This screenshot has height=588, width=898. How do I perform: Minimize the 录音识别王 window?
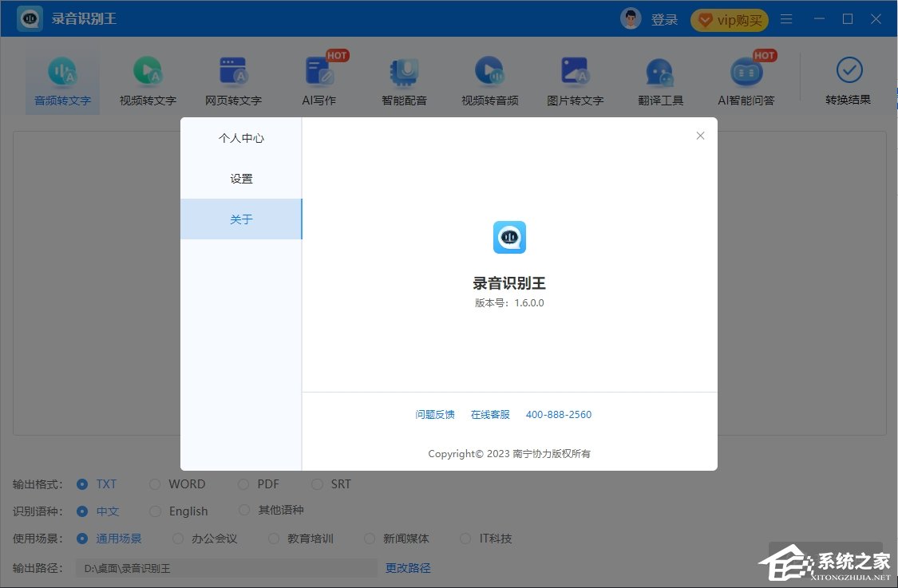(820, 19)
